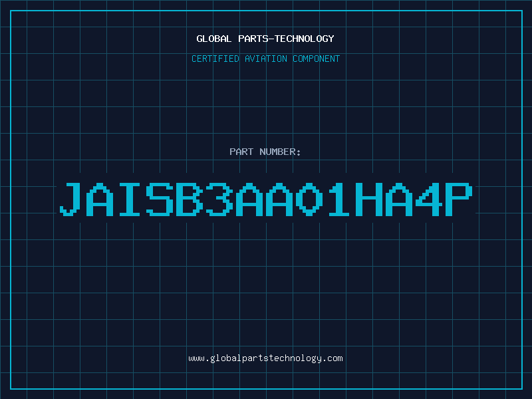Click the PART NUMBER: label

[265, 152]
